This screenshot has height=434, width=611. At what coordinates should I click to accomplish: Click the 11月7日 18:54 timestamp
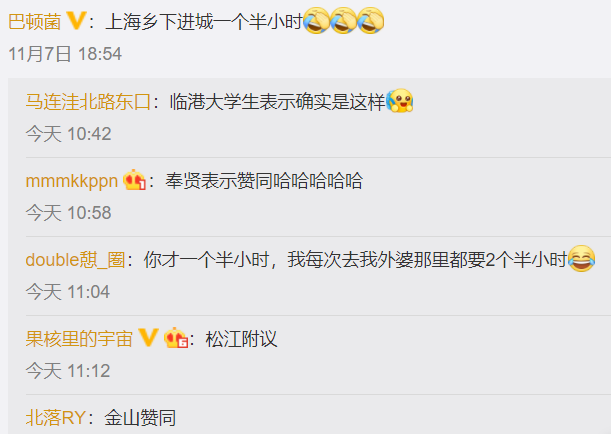[x=65, y=54]
